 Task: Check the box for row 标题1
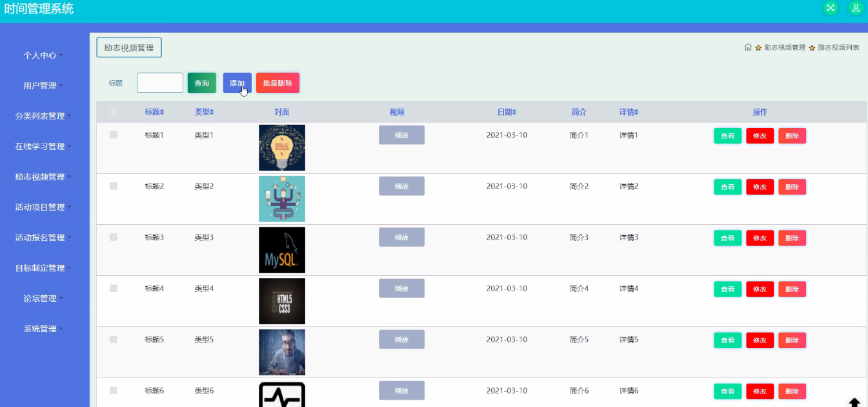coord(114,135)
